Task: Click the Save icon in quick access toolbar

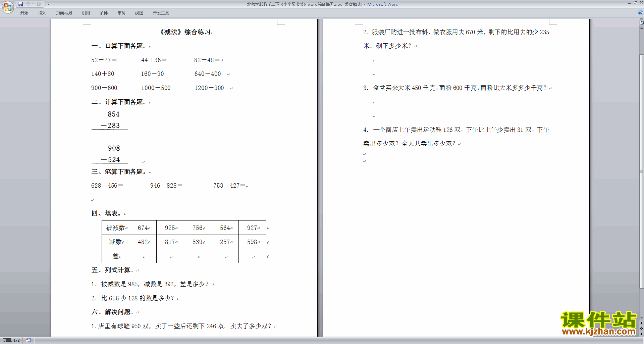Action: [20, 4]
